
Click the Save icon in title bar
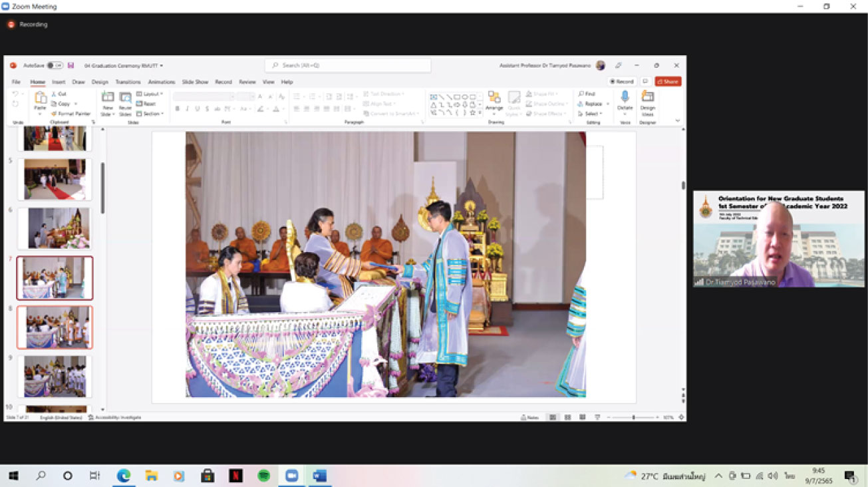(71, 66)
